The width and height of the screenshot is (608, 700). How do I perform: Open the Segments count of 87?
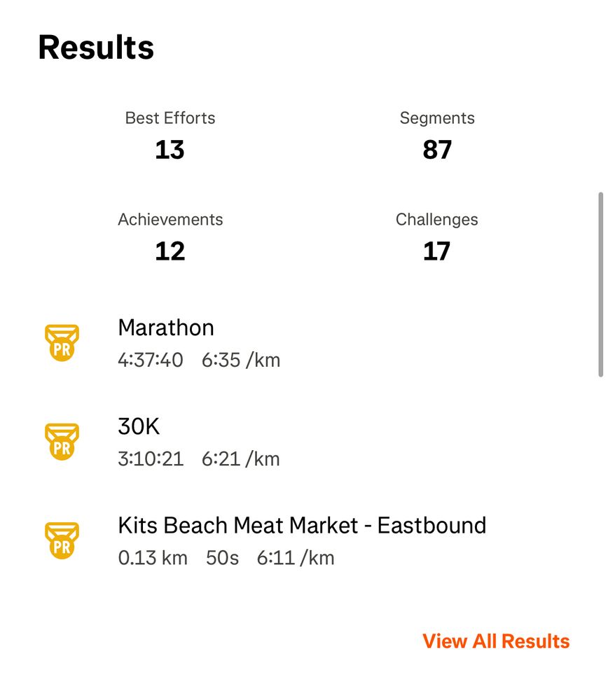437,150
